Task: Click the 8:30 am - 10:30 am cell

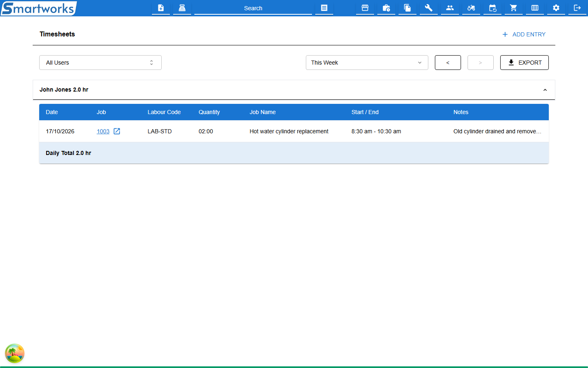Action: point(376,131)
